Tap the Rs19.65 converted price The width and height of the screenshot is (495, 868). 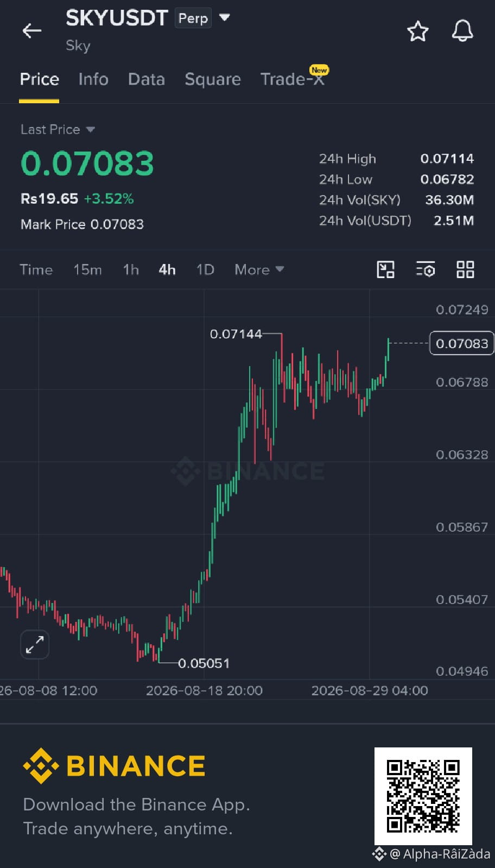point(49,199)
